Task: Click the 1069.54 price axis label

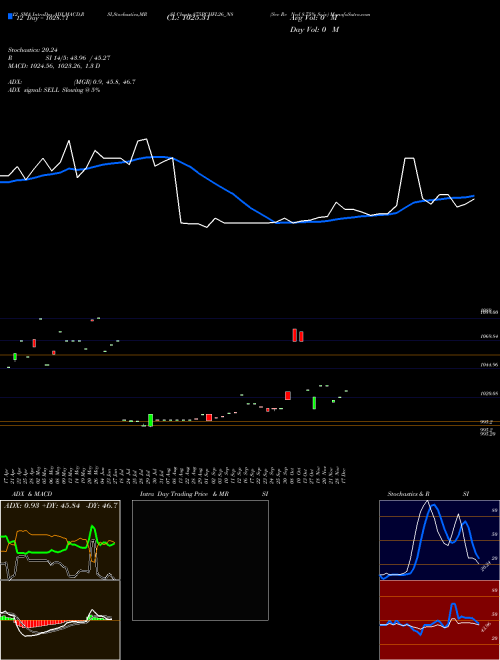Action: point(489,337)
